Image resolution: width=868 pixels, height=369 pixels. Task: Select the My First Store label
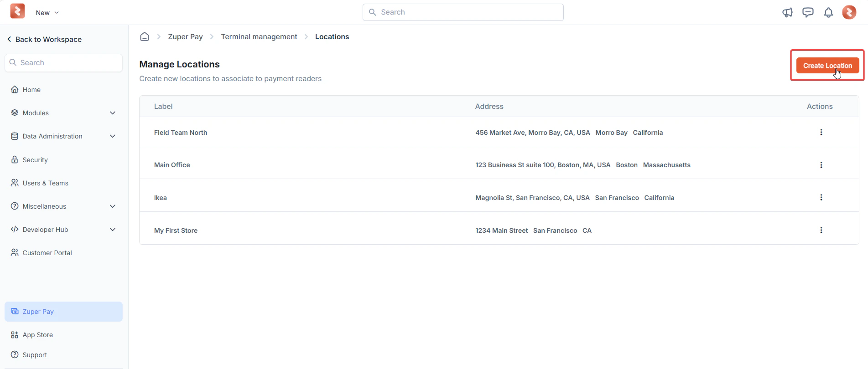176,231
